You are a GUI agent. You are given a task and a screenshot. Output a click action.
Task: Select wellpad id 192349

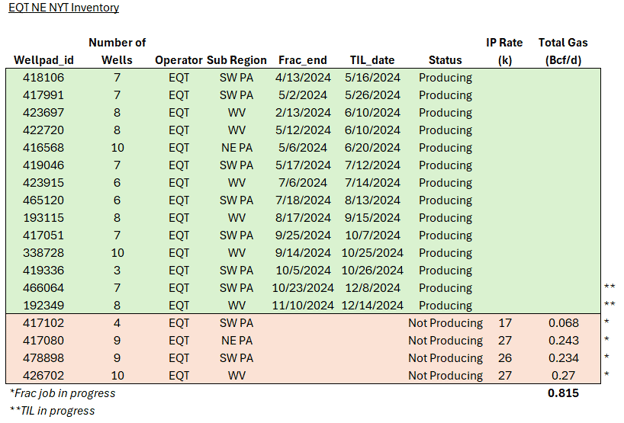point(43,305)
